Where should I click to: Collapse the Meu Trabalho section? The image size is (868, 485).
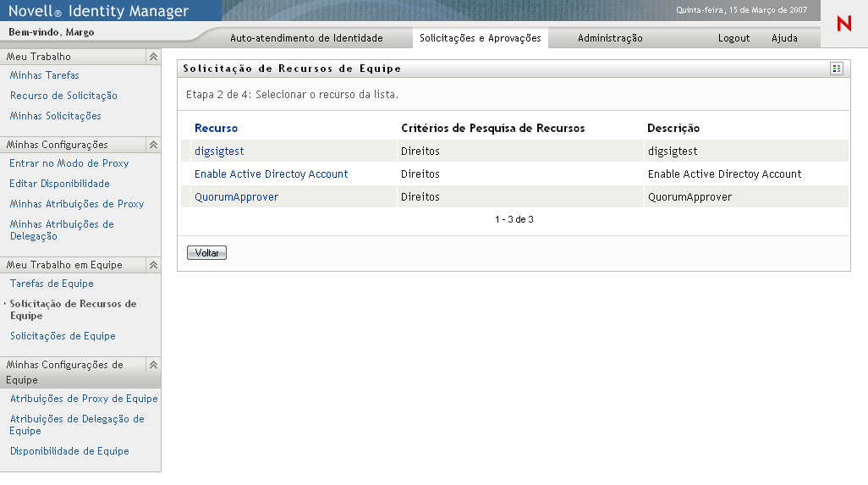pyautogui.click(x=153, y=57)
